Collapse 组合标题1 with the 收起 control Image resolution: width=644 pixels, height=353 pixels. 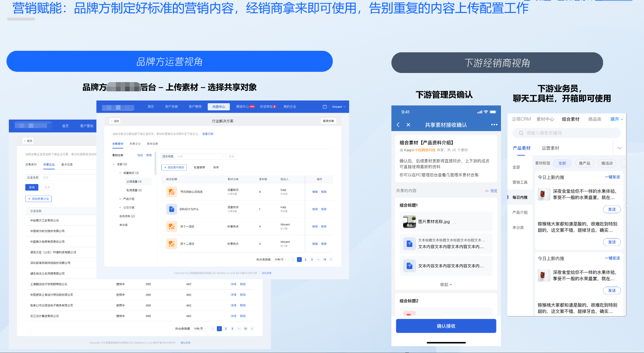[x=446, y=285]
